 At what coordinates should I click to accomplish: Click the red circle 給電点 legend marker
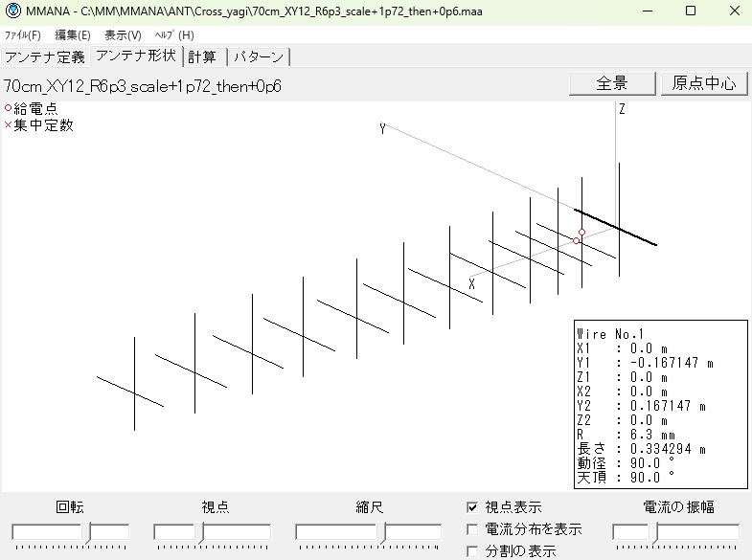(x=9, y=108)
